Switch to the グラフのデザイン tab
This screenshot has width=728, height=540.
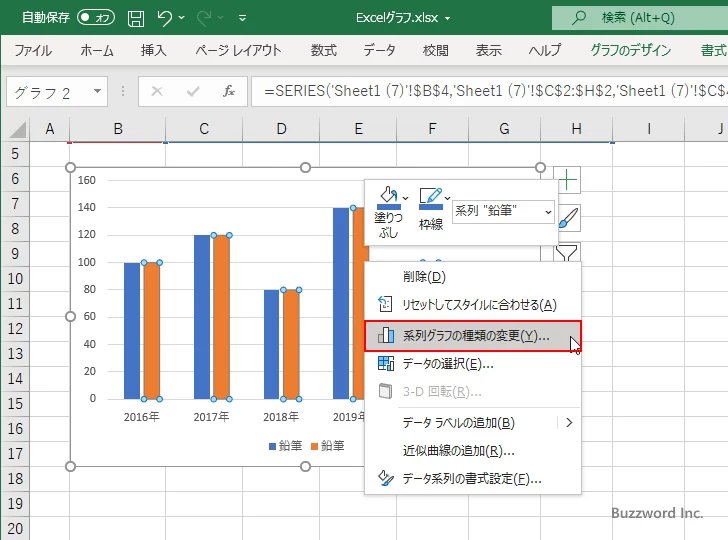click(x=630, y=50)
